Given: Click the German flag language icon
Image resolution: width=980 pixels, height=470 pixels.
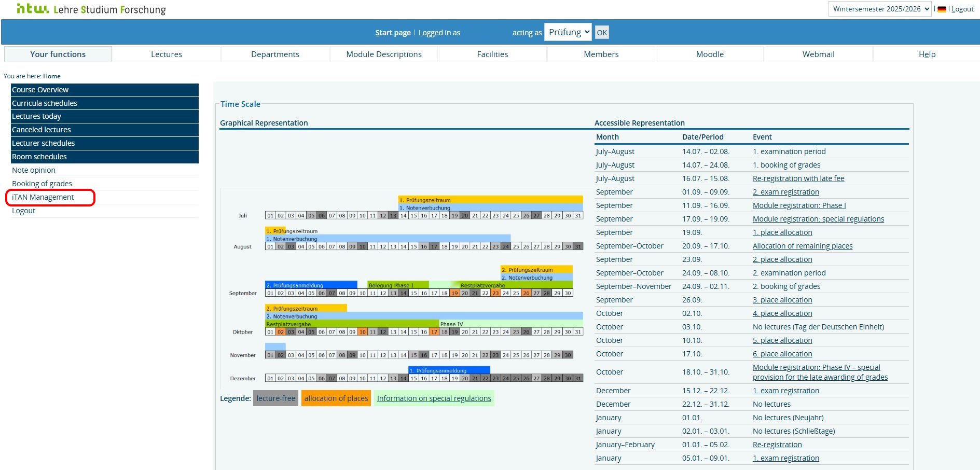Looking at the screenshot, I should tap(942, 9).
